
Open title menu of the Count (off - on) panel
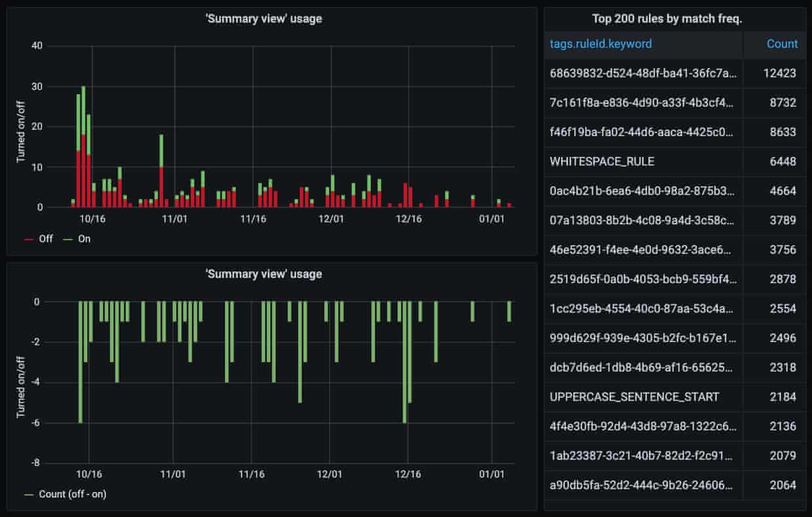coord(263,274)
